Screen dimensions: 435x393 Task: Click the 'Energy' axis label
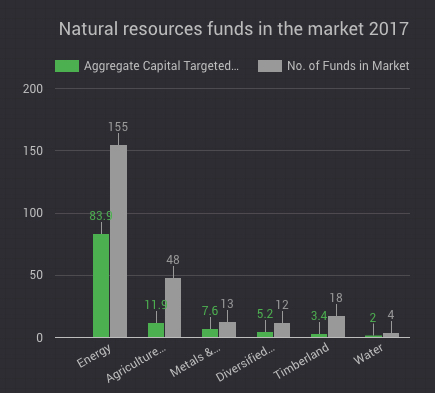click(x=94, y=355)
